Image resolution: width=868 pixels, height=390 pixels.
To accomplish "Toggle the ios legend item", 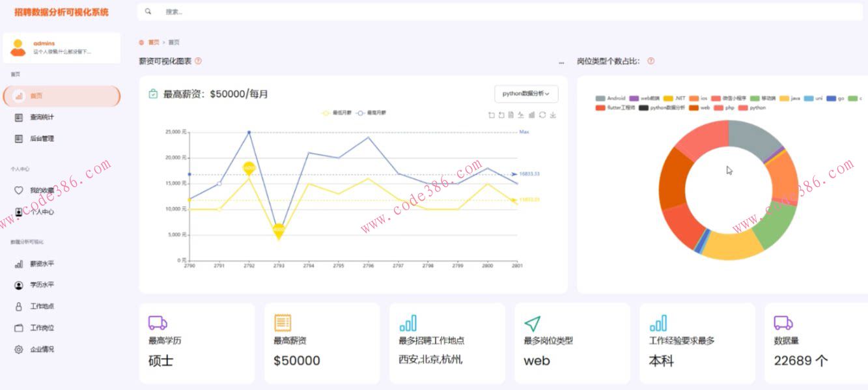I will (x=699, y=98).
